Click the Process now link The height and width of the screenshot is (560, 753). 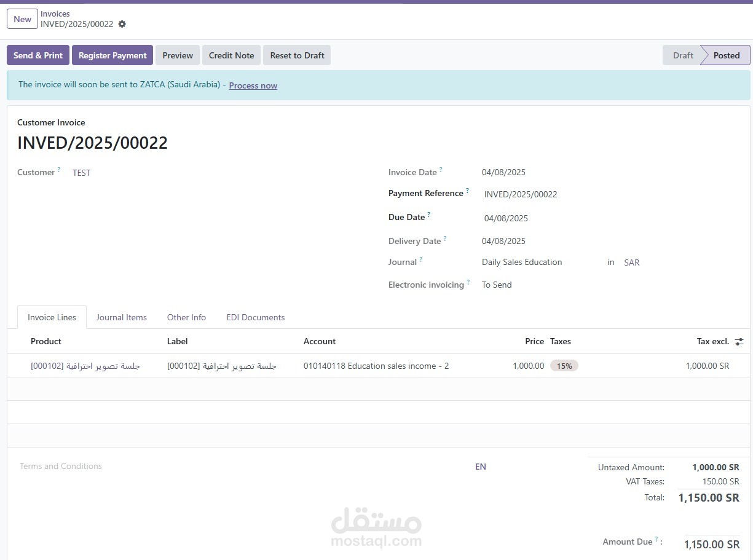(x=253, y=85)
